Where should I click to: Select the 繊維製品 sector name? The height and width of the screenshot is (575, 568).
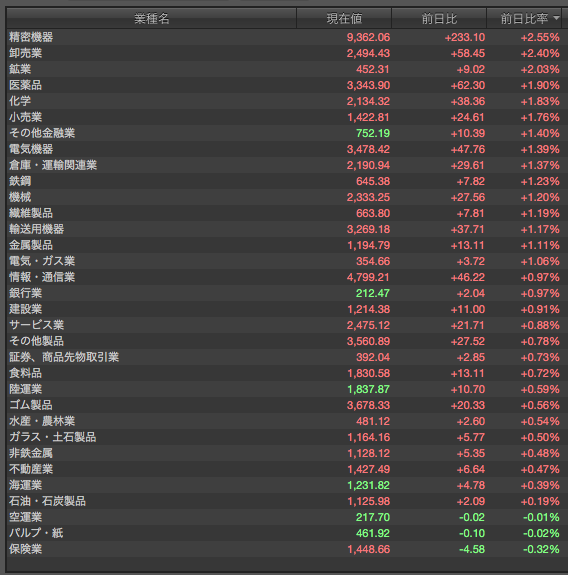click(x=31, y=213)
